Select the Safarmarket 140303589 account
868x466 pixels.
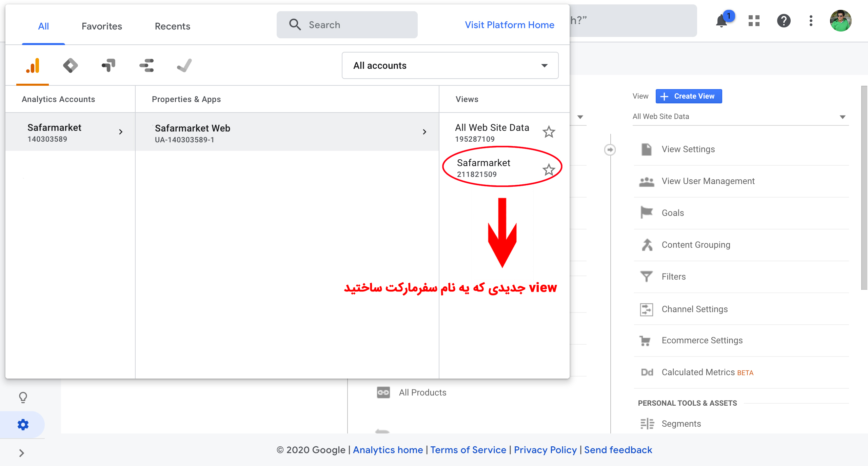[x=70, y=132]
